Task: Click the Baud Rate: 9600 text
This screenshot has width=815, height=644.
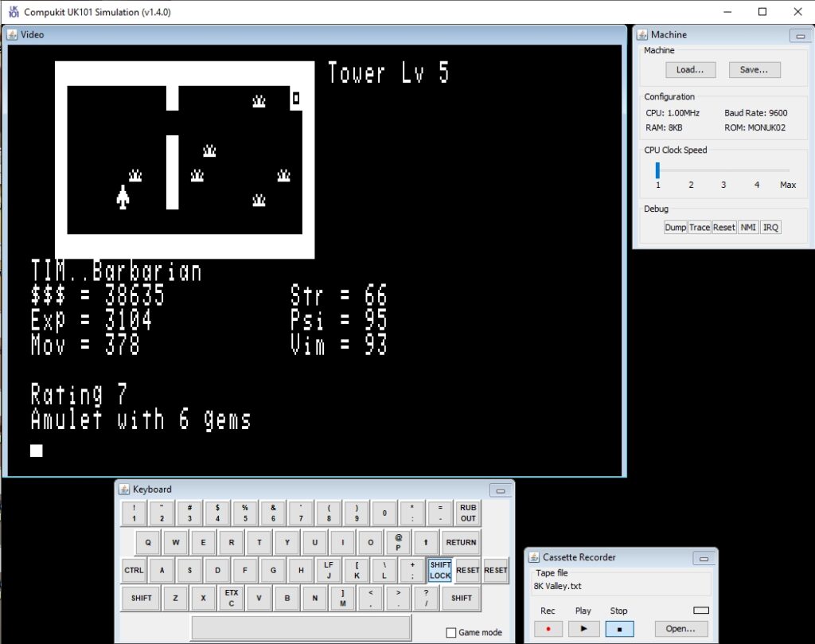Action: (756, 113)
